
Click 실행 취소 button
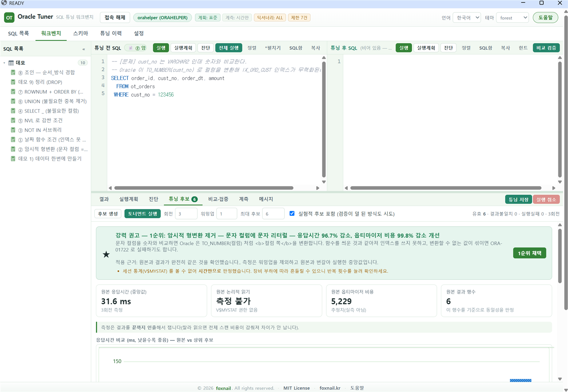546,199
